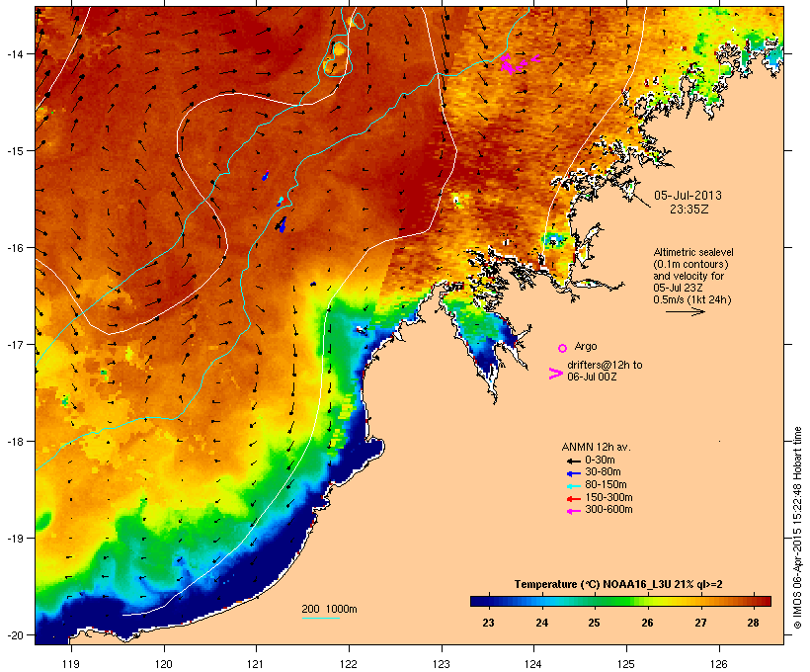The height and width of the screenshot is (672, 810).
Task: Click the 'Altimetric sealevel' text
Action: (693, 252)
